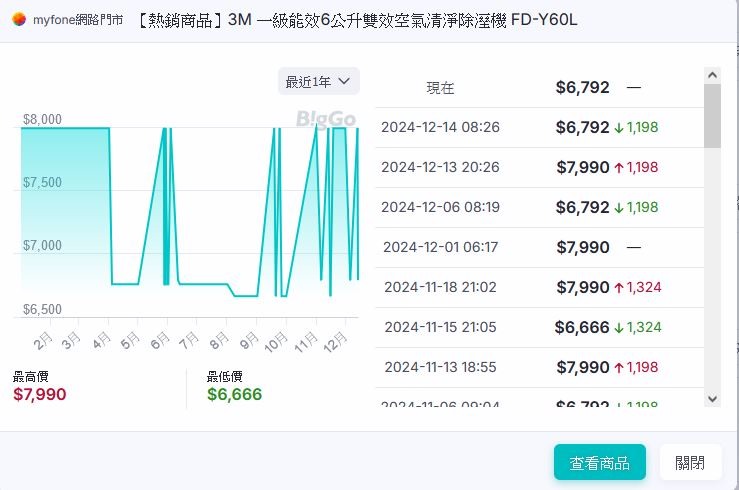
Task: Select the 2024-11-15 21:05 price row
Action: tap(540, 327)
